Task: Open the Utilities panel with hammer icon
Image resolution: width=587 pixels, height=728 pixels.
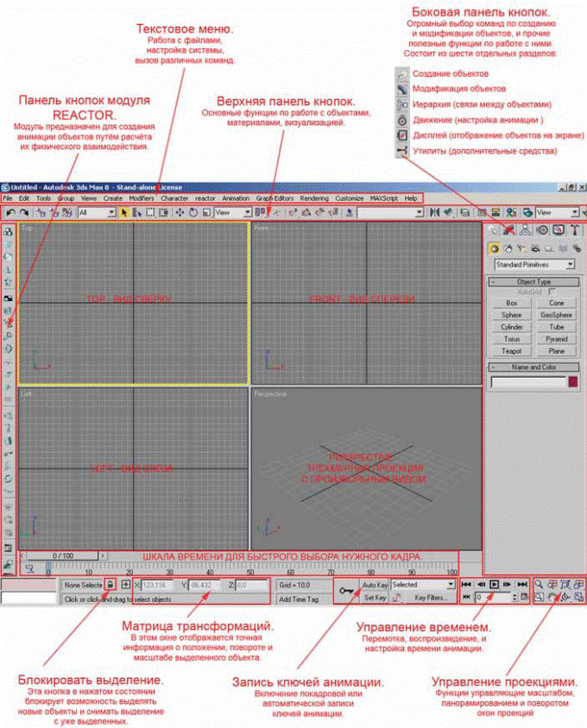Action: [575, 230]
